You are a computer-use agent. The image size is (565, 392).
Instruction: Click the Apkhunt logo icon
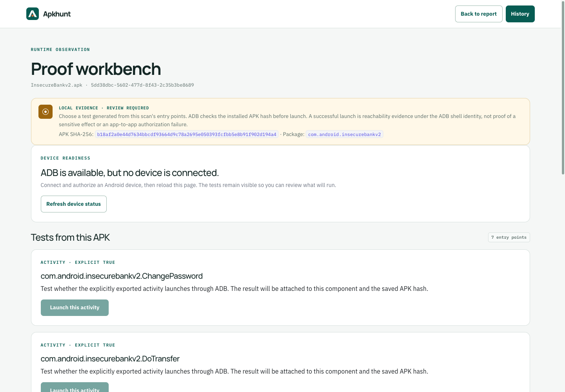[33, 14]
